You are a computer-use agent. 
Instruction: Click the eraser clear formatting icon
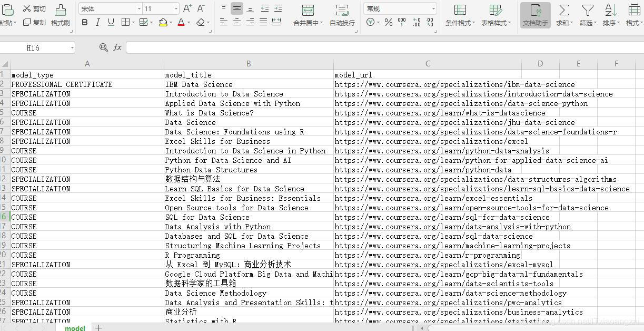[x=201, y=22]
